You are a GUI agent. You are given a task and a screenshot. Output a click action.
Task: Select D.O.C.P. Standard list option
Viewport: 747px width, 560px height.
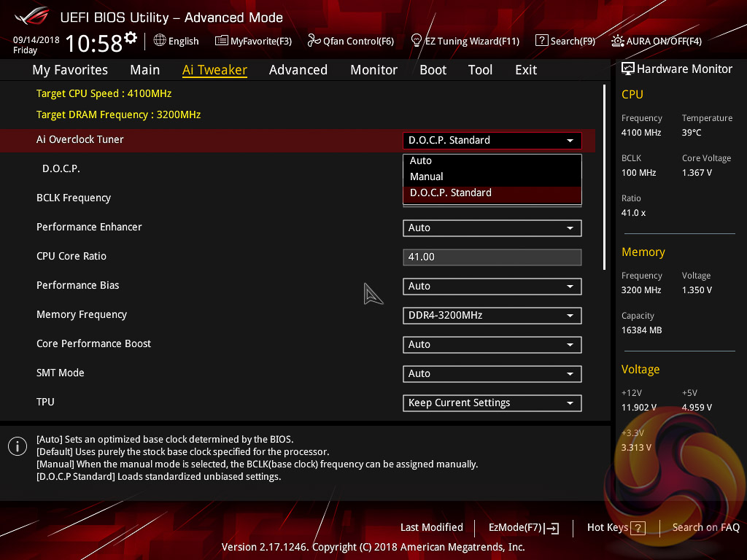tap(492, 192)
